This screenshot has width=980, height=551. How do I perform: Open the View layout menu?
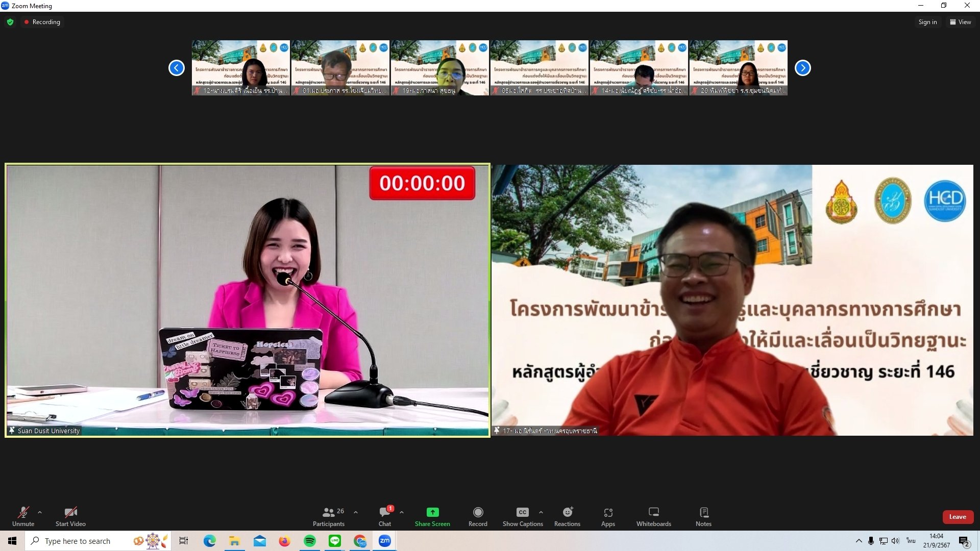(960, 22)
